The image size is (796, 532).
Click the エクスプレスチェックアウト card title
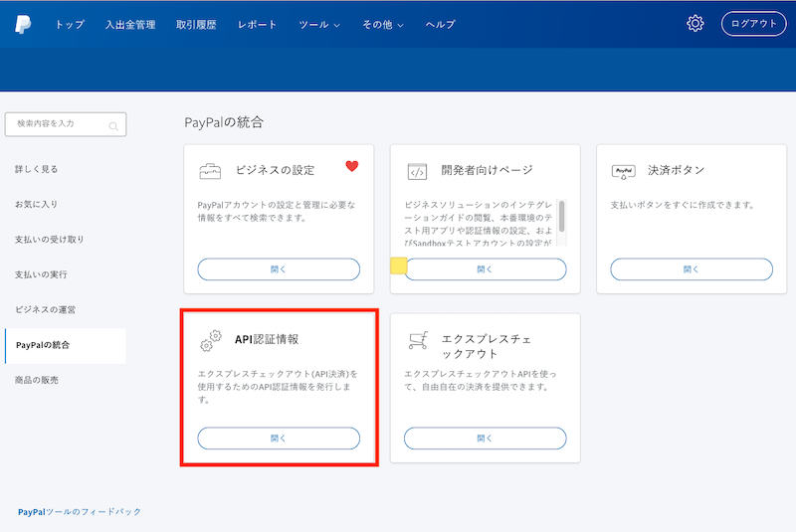[x=487, y=346]
